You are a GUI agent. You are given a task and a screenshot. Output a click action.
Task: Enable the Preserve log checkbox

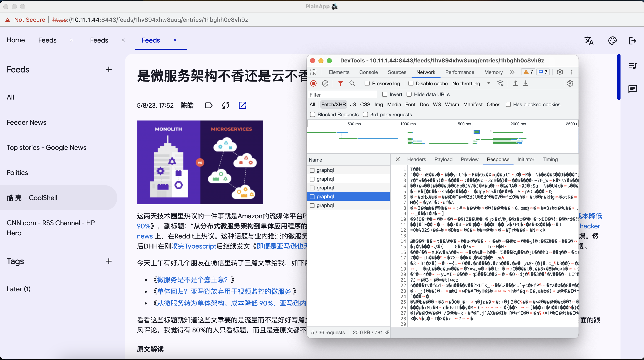tap(367, 83)
